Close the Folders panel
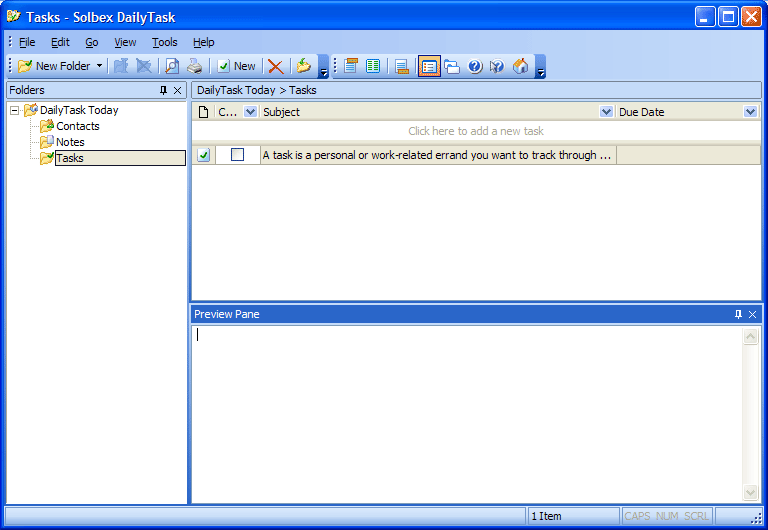The height and width of the screenshot is (530, 768). pos(177,90)
